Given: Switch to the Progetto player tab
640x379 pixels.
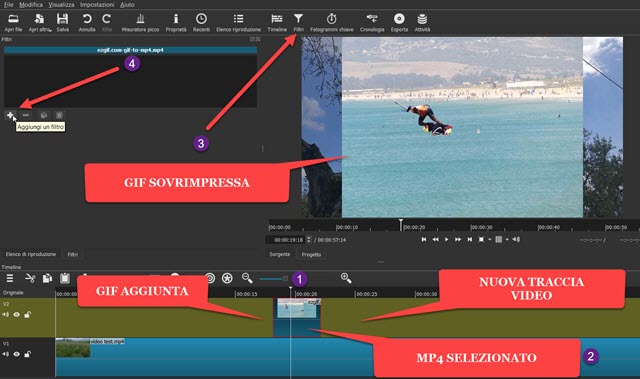Looking at the screenshot, I should pos(311,254).
